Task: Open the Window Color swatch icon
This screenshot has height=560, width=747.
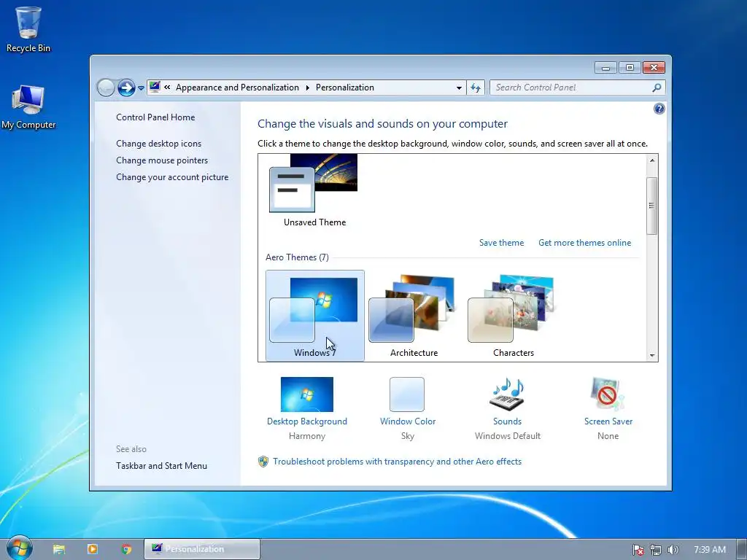Action: [x=407, y=394]
